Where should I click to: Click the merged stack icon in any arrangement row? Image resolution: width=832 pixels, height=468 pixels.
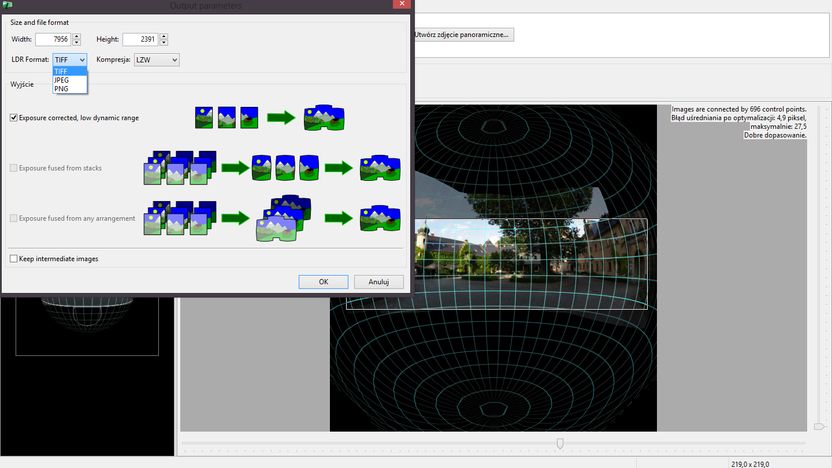pos(283,218)
